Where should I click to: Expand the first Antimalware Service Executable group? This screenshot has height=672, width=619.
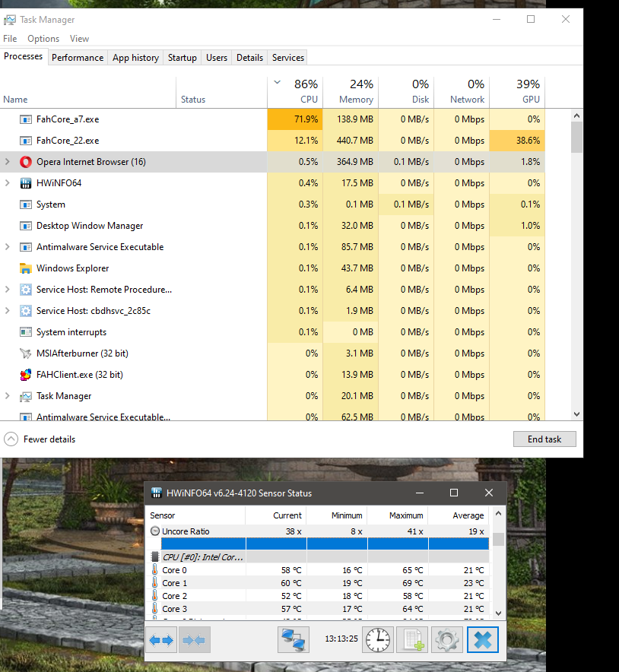click(x=8, y=247)
